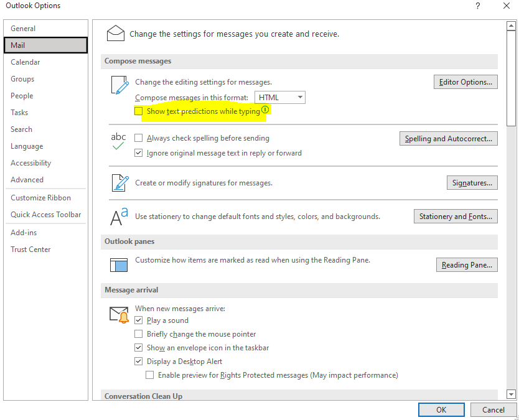This screenshot has height=420, width=519.
Task: Click the envelope icon beside the mail settings header
Action: coord(116,33)
